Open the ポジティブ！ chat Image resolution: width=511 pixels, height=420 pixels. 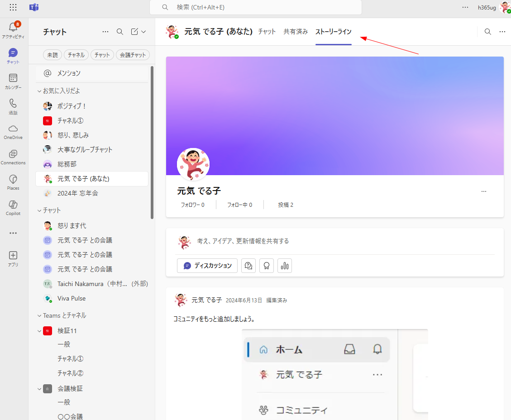(x=92, y=106)
